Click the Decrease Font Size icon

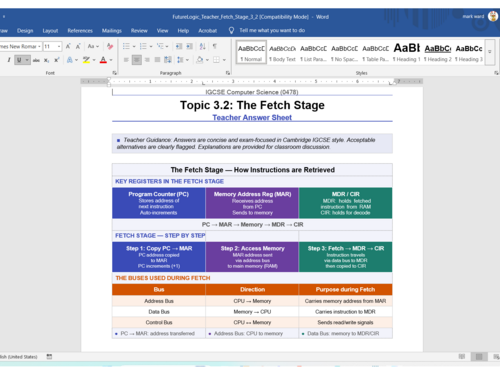(x=78, y=46)
